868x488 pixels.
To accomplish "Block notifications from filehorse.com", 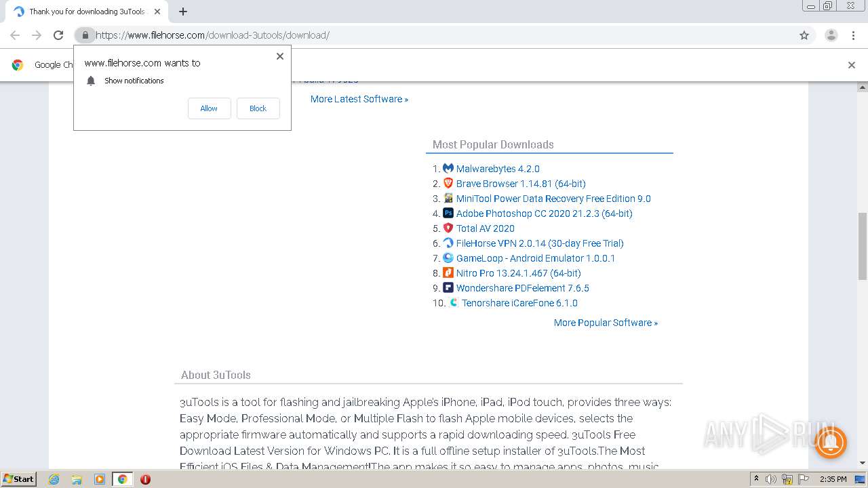I will 258,108.
